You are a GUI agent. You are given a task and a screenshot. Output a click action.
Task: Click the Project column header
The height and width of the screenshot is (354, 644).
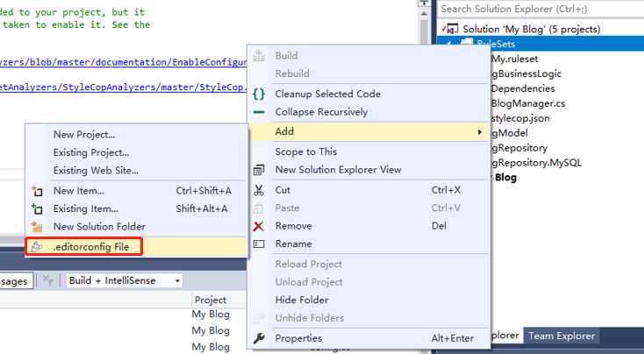[211, 300]
